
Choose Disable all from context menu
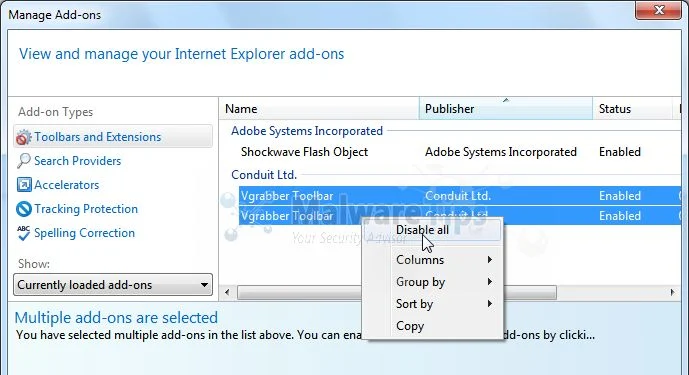[433, 230]
